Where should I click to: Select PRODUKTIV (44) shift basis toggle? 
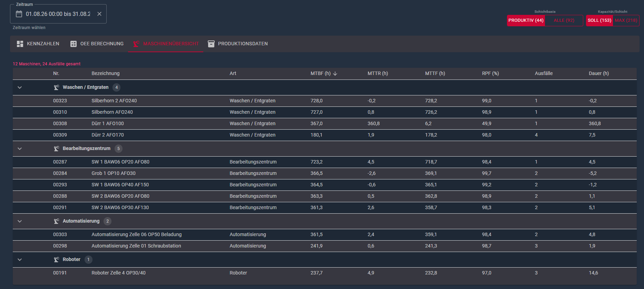coord(526,20)
